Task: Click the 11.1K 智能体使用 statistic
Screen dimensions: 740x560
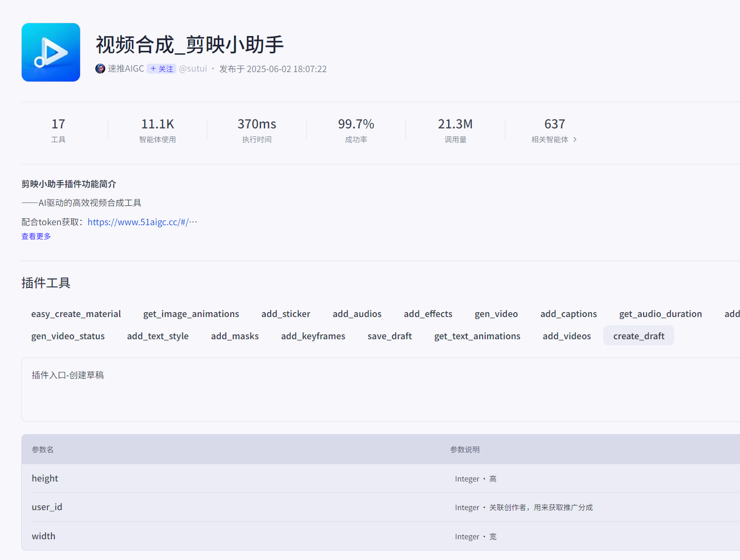Action: pyautogui.click(x=158, y=130)
